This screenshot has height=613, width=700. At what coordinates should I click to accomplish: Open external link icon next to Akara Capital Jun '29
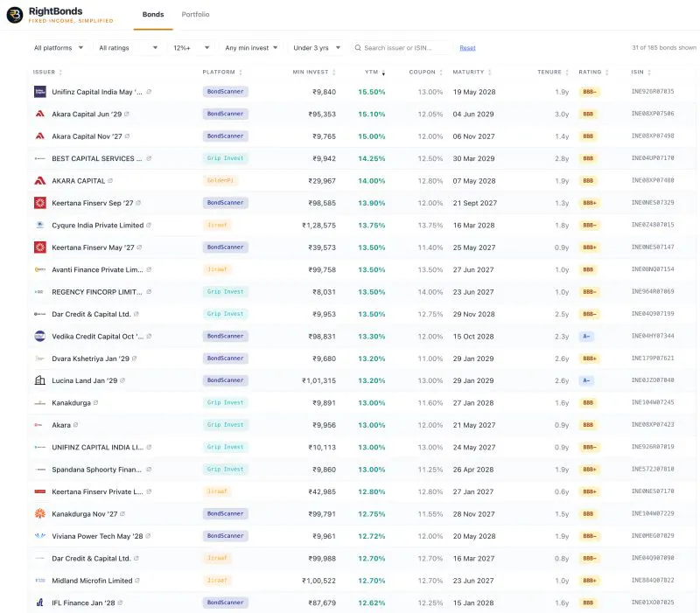coord(127,114)
